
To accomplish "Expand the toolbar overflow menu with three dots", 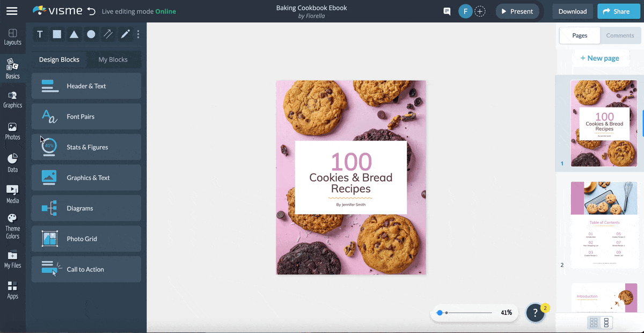I will 138,34.
